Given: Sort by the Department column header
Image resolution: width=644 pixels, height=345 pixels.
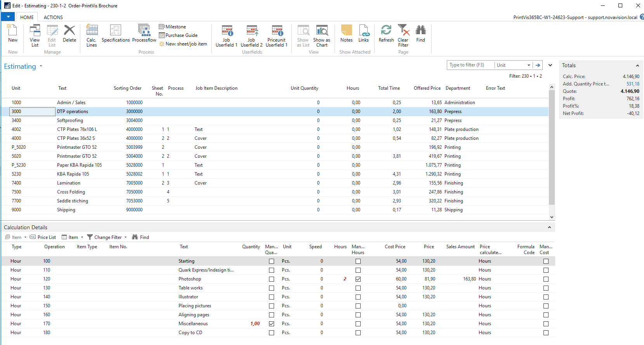Looking at the screenshot, I should [x=458, y=88].
